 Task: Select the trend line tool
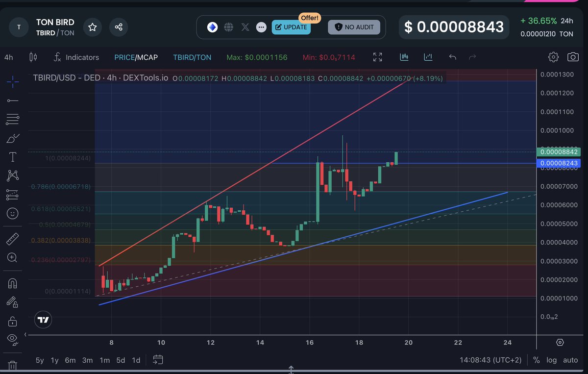(13, 100)
